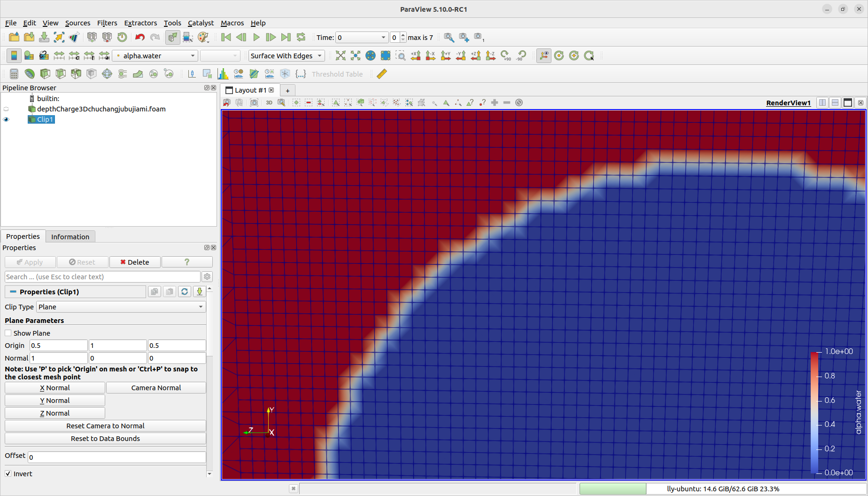Increase the time step spinner
868x496 pixels.
(403, 35)
